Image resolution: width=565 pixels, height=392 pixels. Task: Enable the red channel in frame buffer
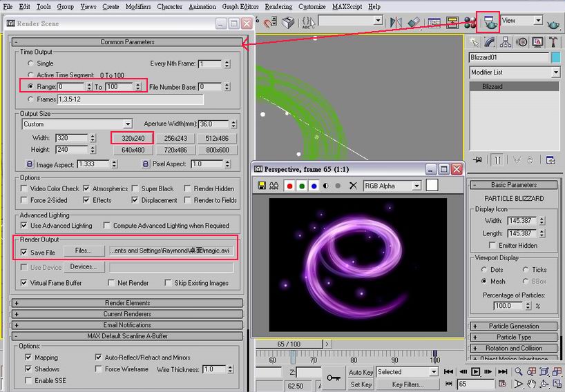coord(290,186)
